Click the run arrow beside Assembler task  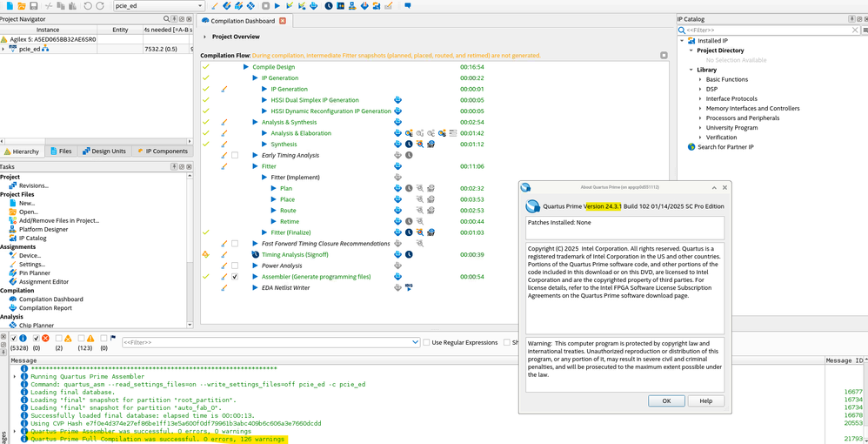pos(256,277)
